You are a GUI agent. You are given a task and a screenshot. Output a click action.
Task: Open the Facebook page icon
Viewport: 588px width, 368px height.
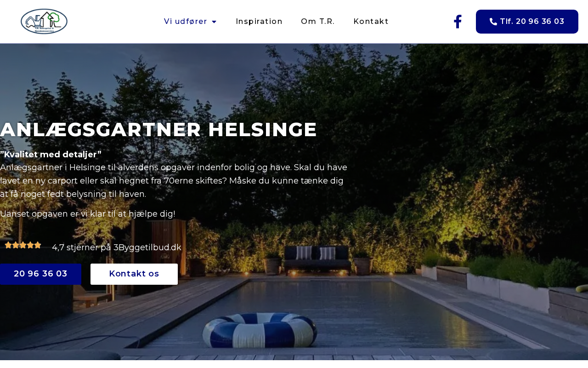pyautogui.click(x=458, y=22)
